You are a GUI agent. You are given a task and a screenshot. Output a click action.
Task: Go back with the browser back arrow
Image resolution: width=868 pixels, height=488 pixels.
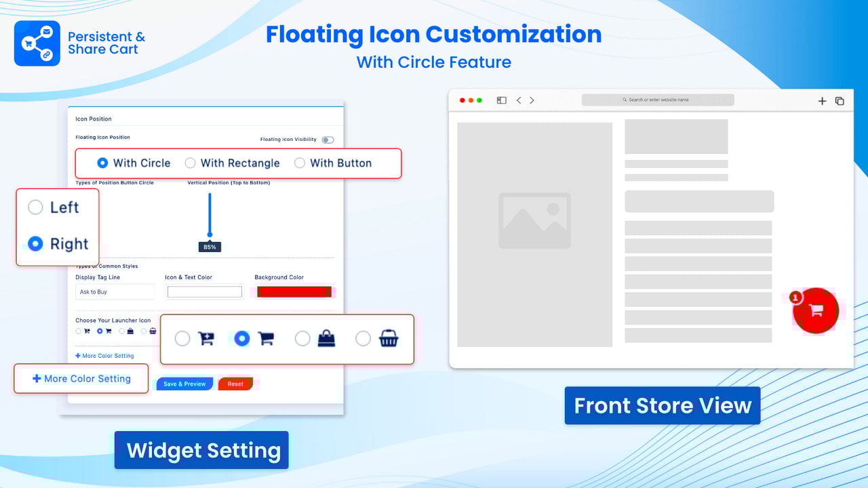click(x=519, y=100)
